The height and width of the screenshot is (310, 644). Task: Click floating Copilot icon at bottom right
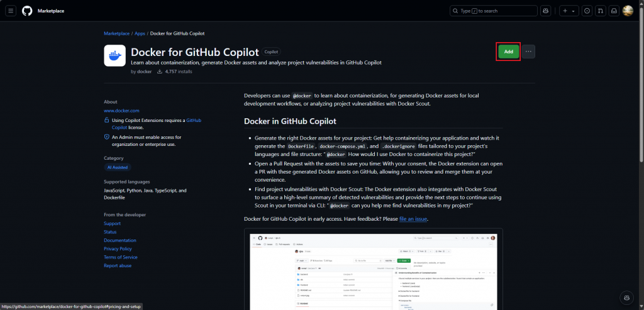coord(626,297)
